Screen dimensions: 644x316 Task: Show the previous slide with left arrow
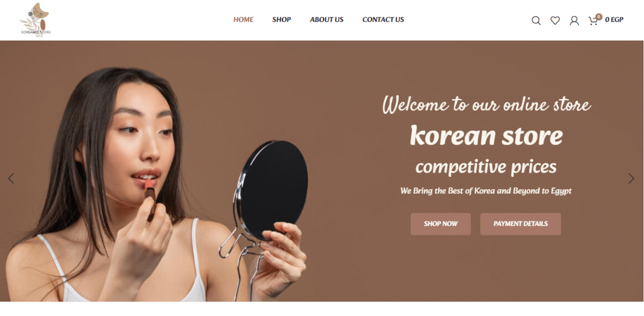tap(11, 178)
